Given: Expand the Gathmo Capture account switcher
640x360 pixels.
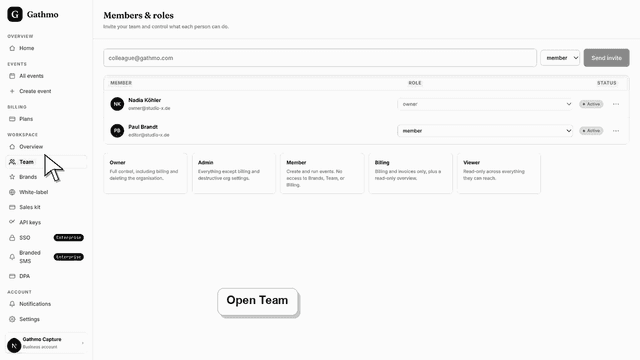Looking at the screenshot, I should [x=46, y=343].
